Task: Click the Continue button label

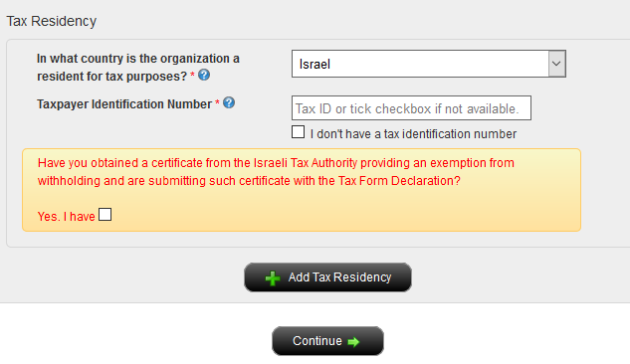Action: coord(317,341)
